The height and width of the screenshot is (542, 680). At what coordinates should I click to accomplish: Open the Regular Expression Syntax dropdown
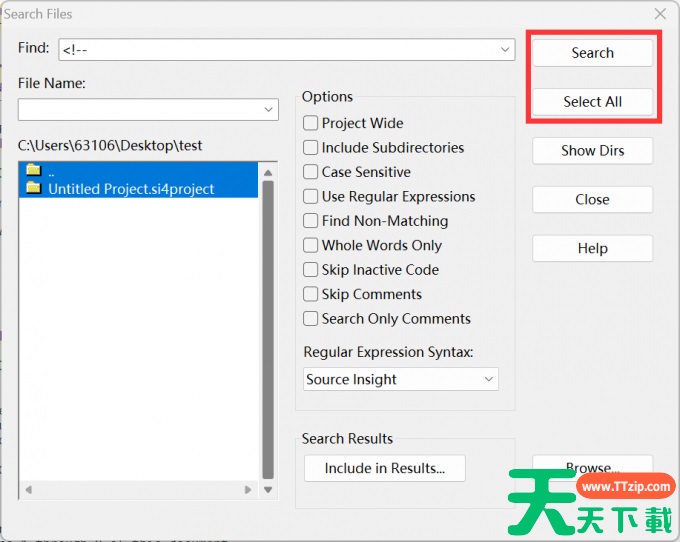(x=489, y=380)
